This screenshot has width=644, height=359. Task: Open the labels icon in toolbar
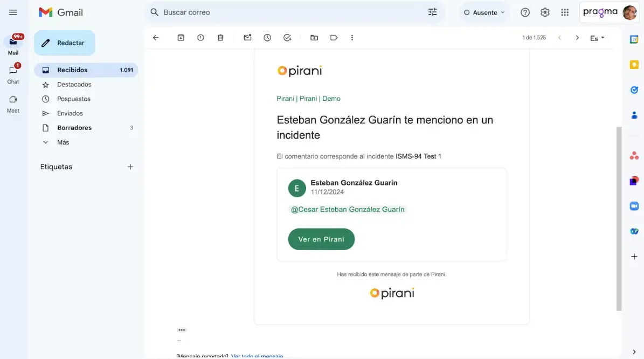[x=334, y=38]
